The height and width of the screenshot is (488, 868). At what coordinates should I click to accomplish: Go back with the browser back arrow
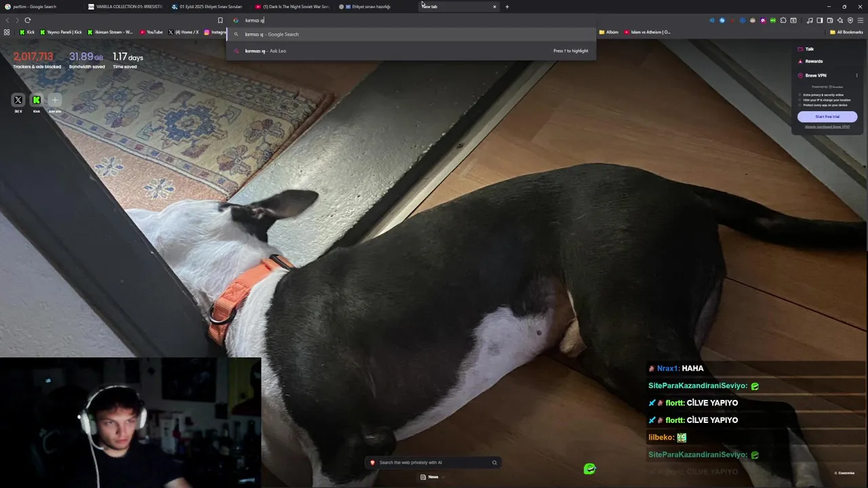(x=7, y=20)
